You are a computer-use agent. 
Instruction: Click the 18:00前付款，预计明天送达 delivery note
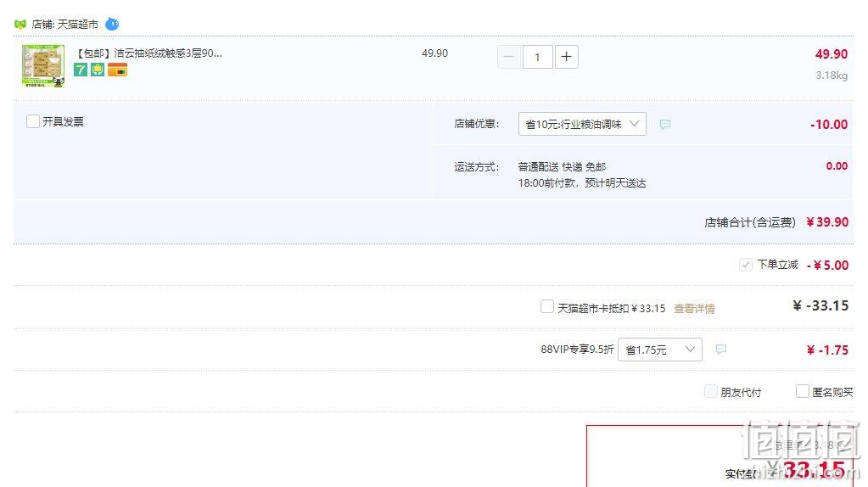tap(582, 183)
